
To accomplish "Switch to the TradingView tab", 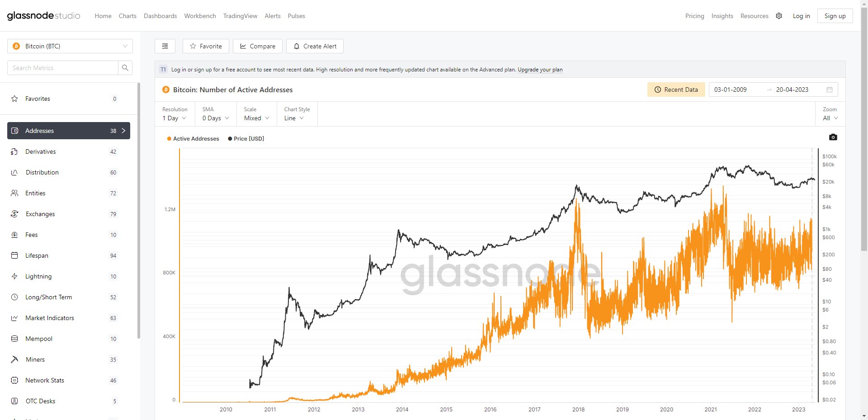I will [240, 16].
